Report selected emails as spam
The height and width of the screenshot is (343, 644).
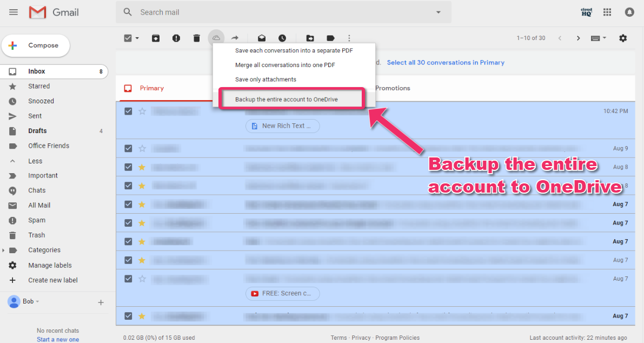tap(176, 38)
